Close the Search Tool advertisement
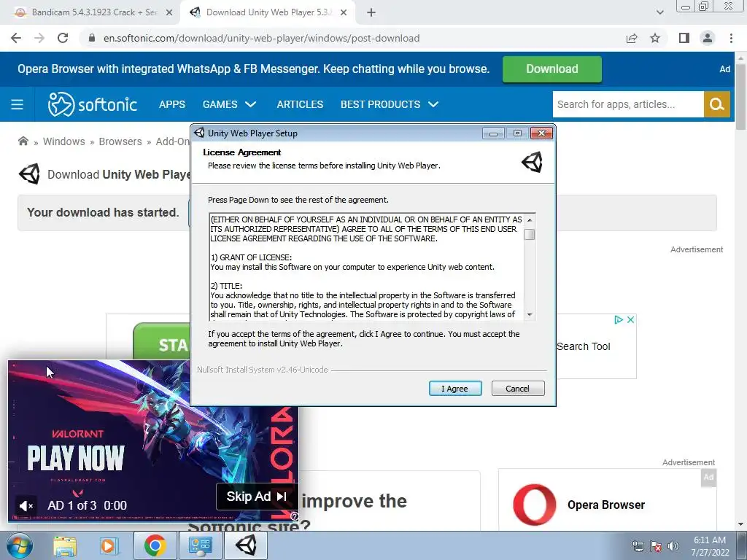 pos(630,319)
